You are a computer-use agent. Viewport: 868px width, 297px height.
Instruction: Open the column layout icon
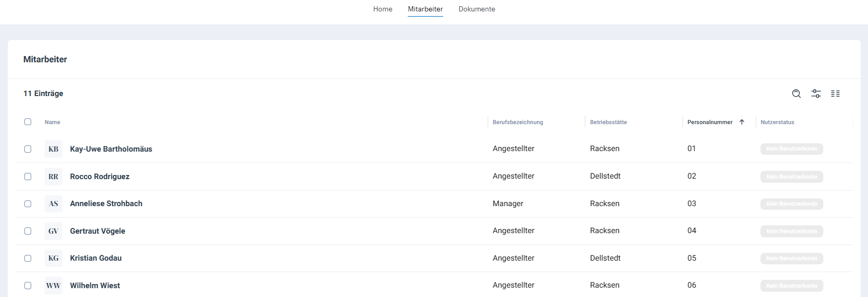[835, 93]
